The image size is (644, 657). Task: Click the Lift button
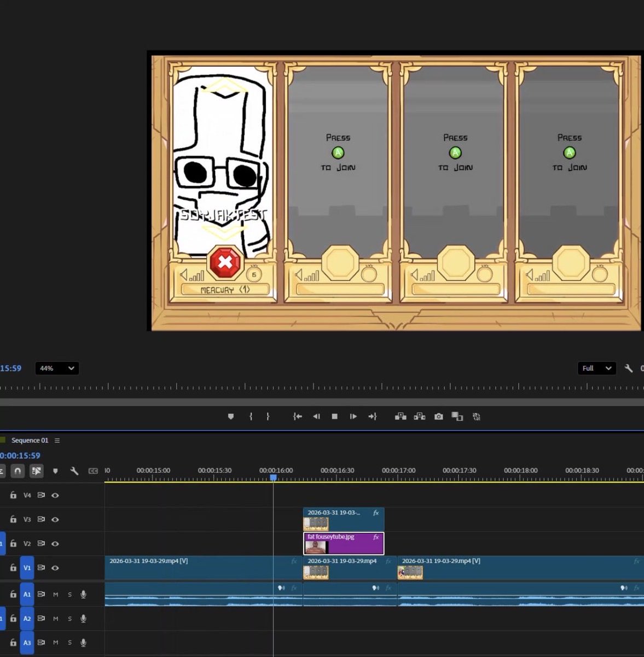tap(401, 417)
